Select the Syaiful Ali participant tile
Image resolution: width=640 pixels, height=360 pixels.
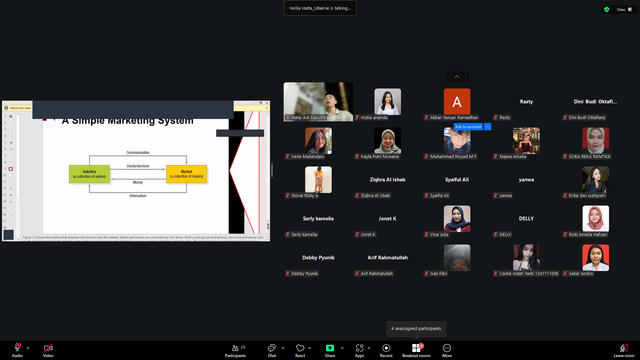457,180
